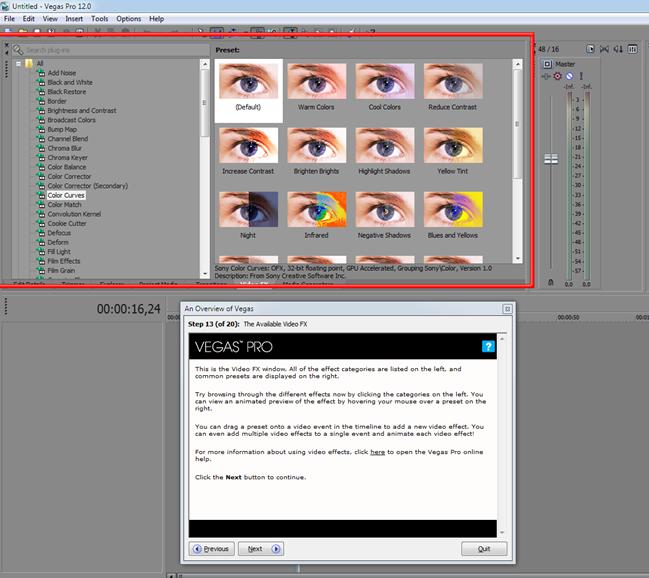
Task: Open the File menu
Action: 9,19
